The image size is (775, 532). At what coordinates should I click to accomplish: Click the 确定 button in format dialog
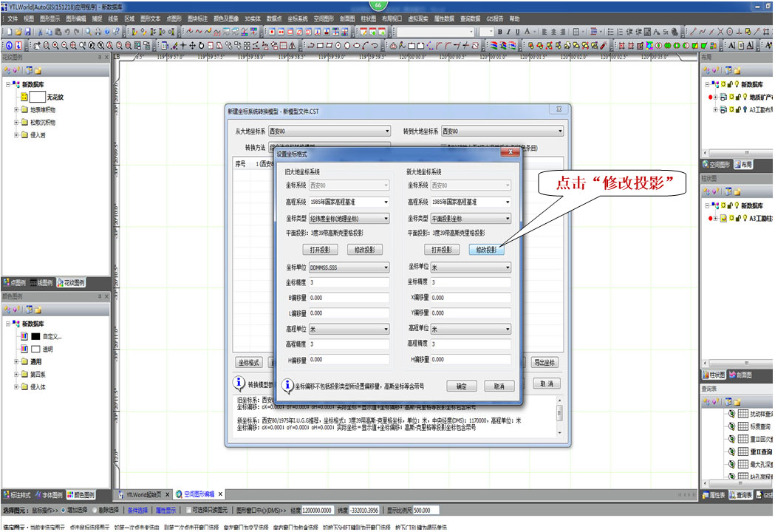461,386
